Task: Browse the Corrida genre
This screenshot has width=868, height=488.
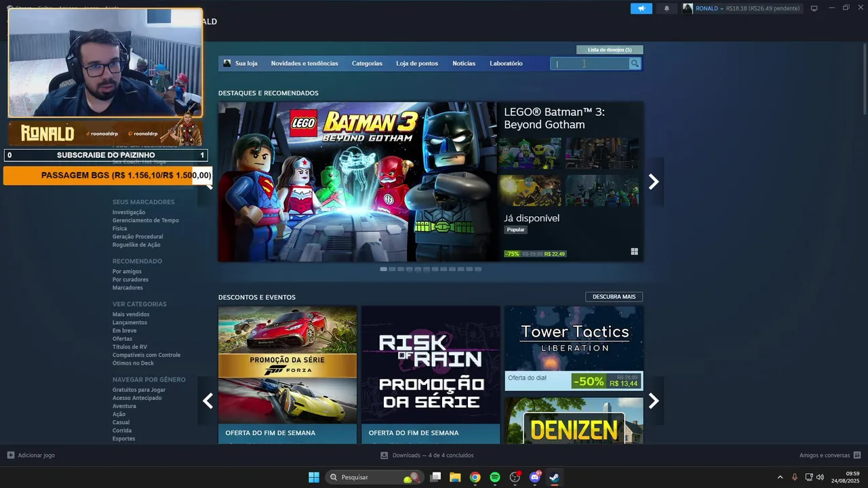Action: click(122, 430)
